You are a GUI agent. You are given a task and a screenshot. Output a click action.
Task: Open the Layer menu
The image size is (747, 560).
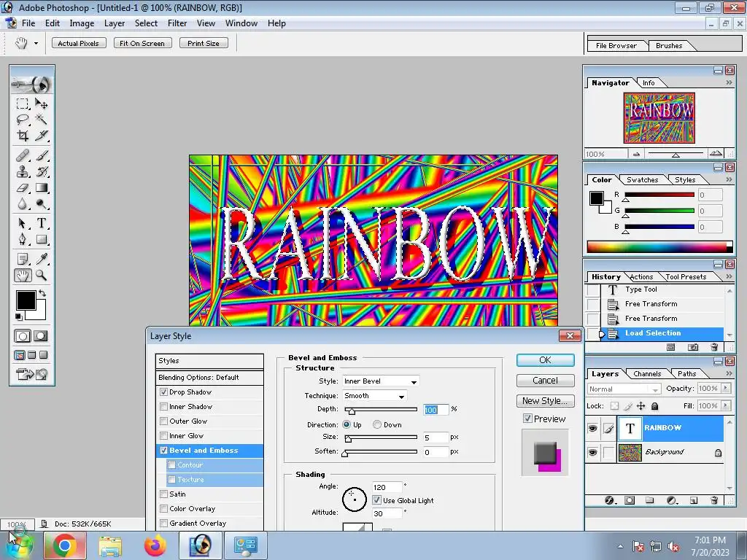click(x=115, y=23)
